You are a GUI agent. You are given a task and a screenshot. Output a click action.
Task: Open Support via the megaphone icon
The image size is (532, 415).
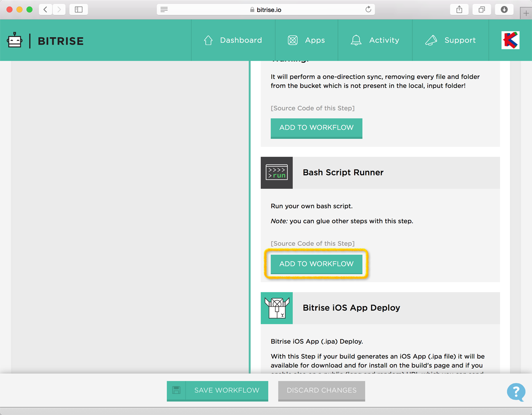(x=431, y=40)
